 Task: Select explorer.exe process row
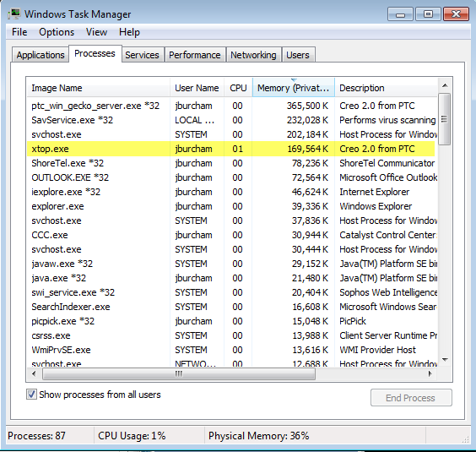[231, 206]
